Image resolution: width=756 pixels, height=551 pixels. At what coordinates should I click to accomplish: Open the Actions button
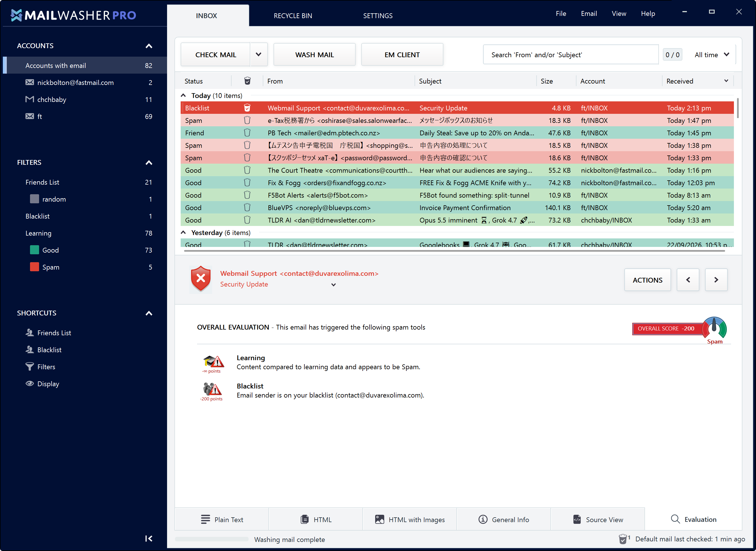[648, 280]
